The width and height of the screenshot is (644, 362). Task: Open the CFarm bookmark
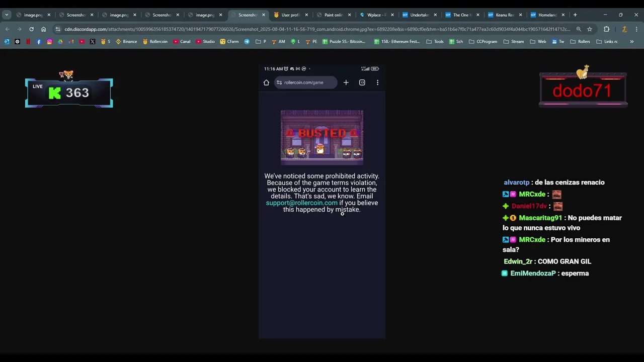click(229, 42)
